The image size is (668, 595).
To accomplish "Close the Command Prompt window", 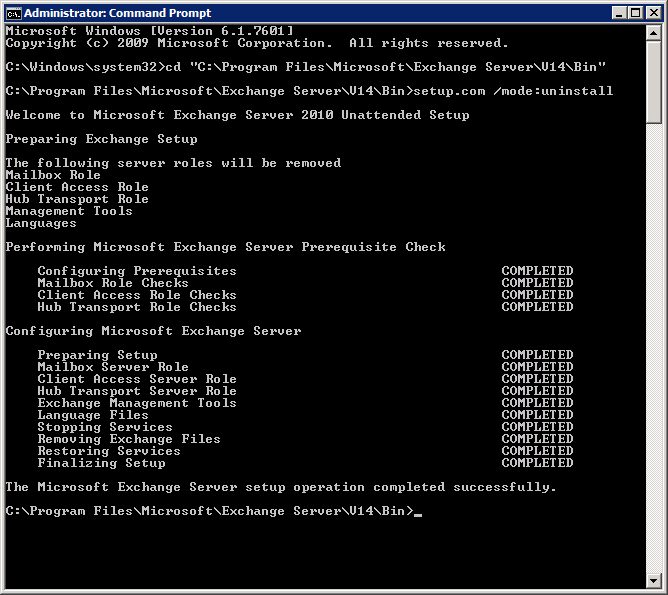I will (x=654, y=13).
